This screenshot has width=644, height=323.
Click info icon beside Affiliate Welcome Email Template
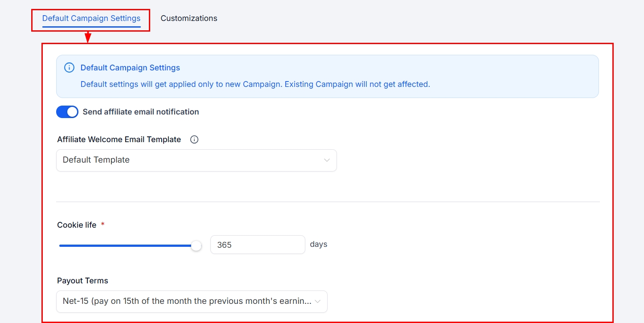click(x=194, y=139)
